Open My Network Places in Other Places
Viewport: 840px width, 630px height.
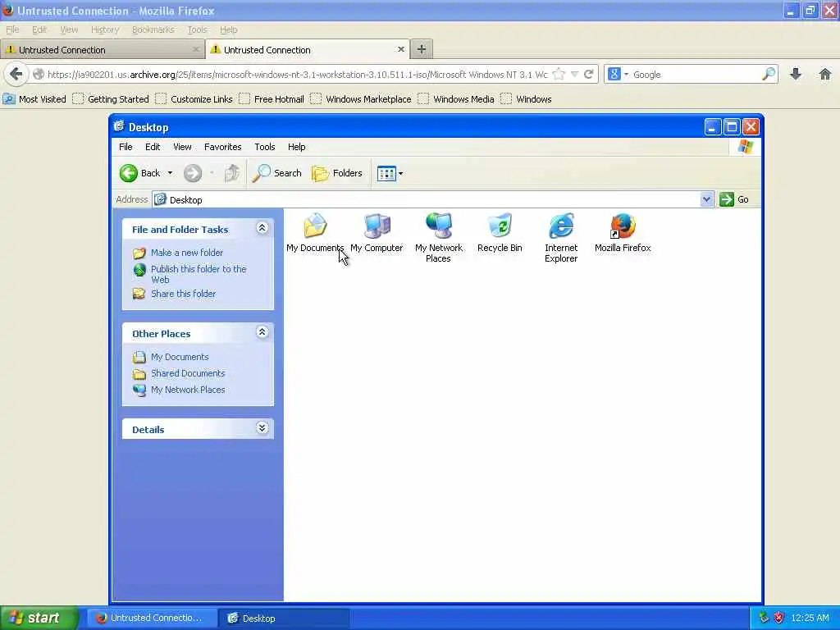(188, 390)
